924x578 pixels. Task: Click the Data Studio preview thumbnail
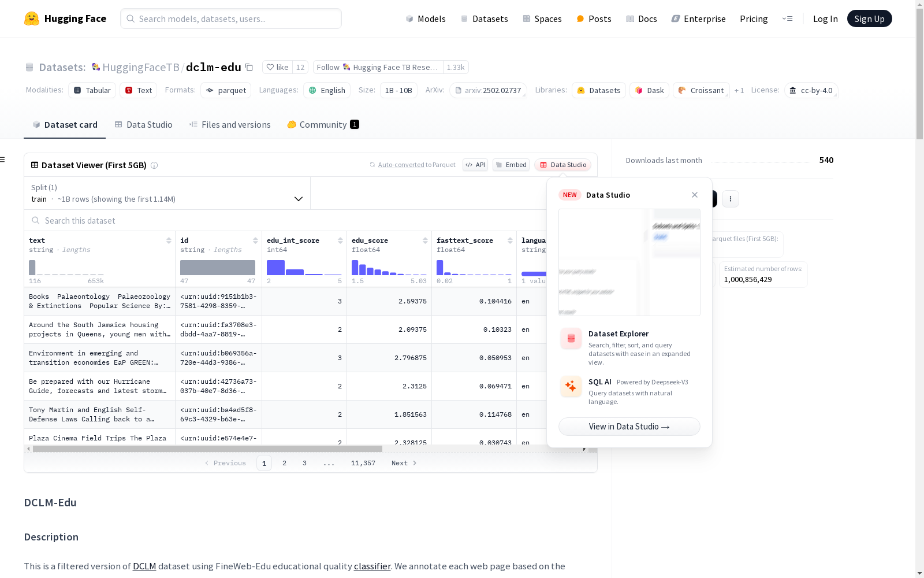point(629,262)
